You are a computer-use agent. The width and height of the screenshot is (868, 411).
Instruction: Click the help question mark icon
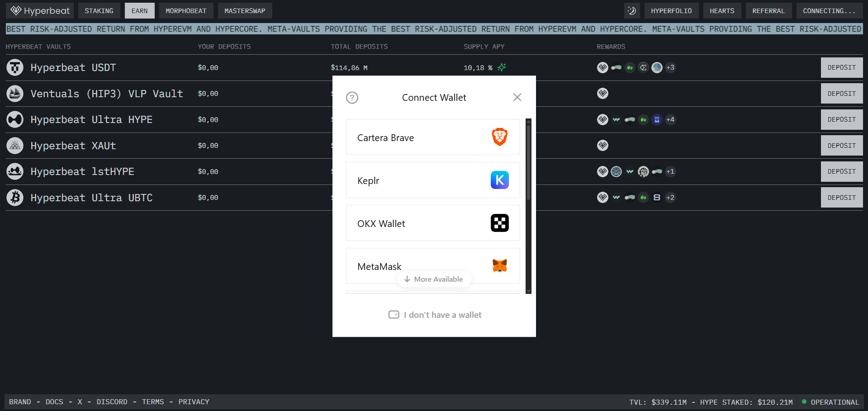coord(352,98)
